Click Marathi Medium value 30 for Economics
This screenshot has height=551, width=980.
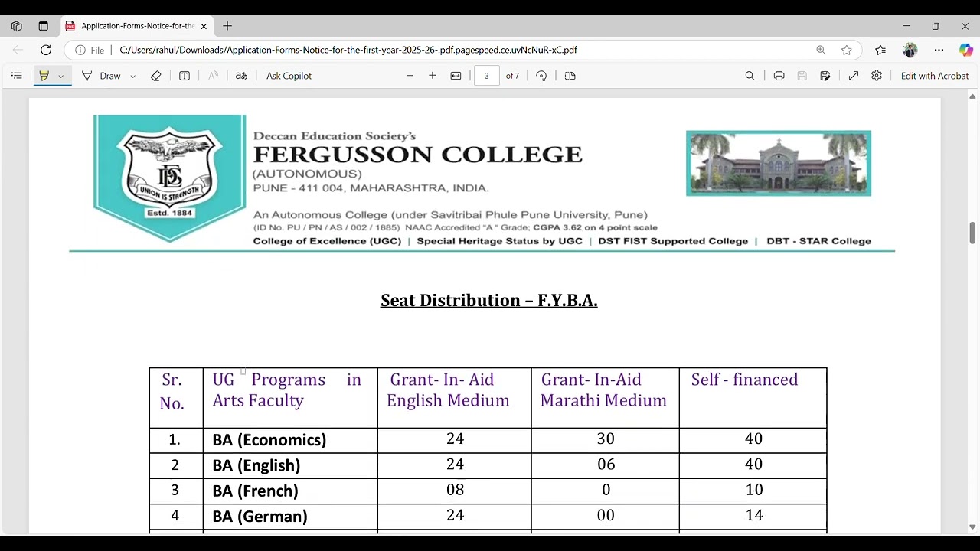[606, 439]
